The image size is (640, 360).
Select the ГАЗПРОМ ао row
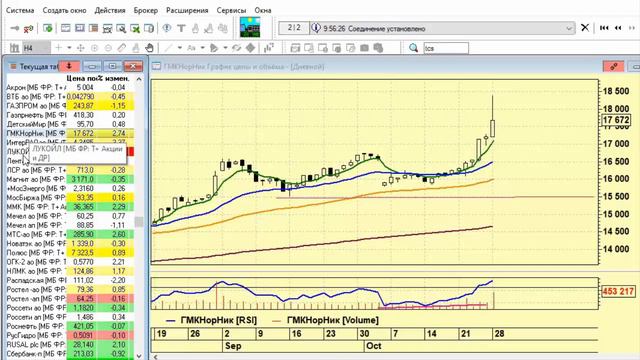click(x=70, y=106)
